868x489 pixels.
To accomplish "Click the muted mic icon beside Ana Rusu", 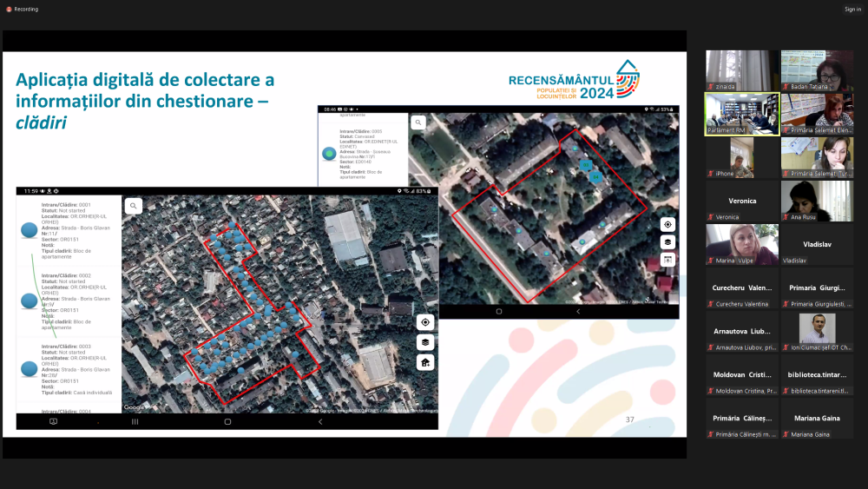I will pyautogui.click(x=786, y=217).
